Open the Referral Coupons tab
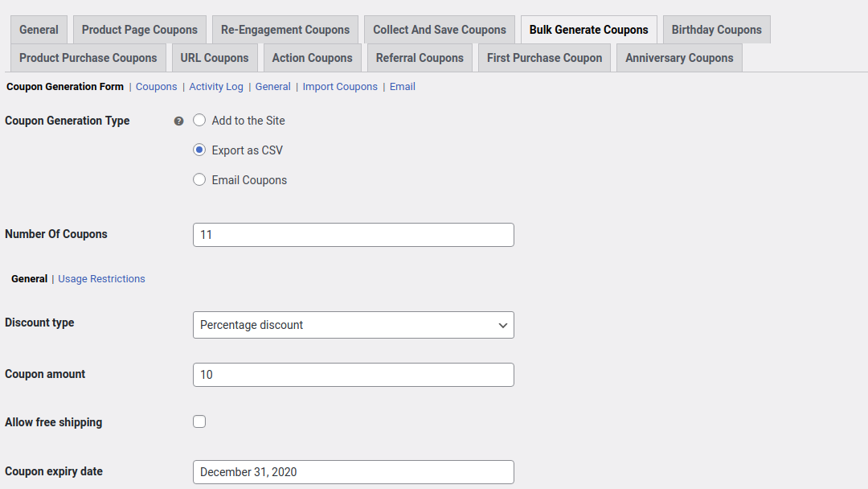The width and height of the screenshot is (868, 489). 419,57
